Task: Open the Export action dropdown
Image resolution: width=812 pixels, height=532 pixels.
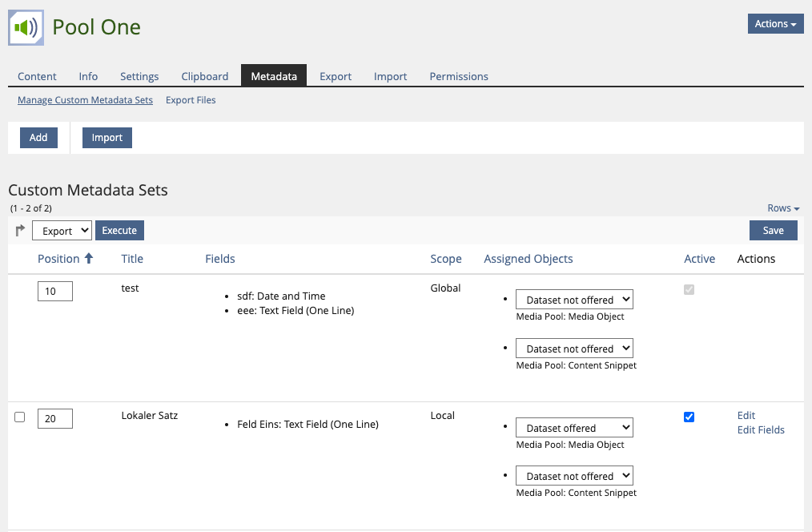Action: point(62,231)
